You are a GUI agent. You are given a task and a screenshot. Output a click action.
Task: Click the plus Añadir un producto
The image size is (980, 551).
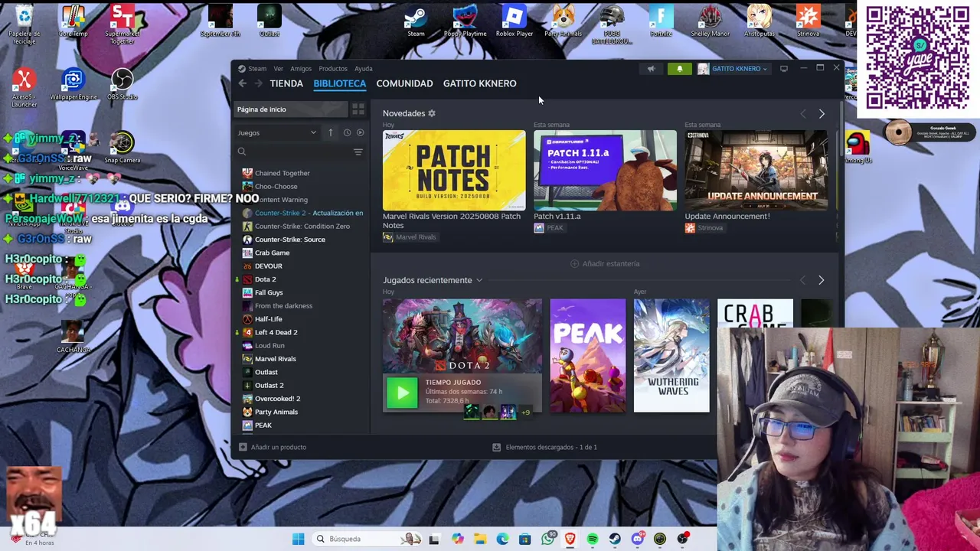tap(273, 447)
